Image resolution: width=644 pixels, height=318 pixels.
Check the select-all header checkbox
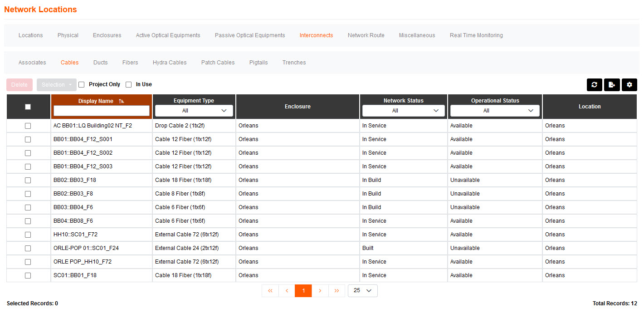pyautogui.click(x=28, y=107)
